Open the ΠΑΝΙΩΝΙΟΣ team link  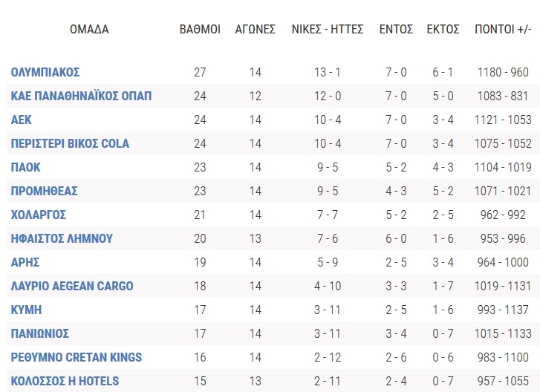40,333
